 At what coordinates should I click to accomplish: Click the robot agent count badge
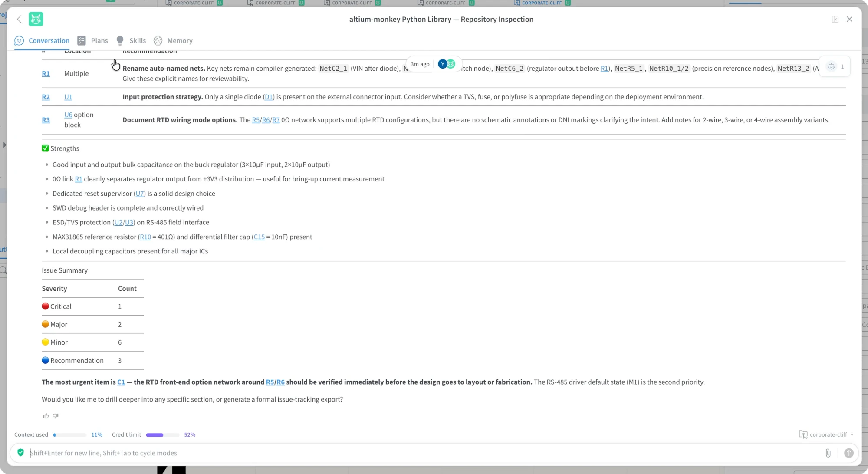click(x=835, y=66)
